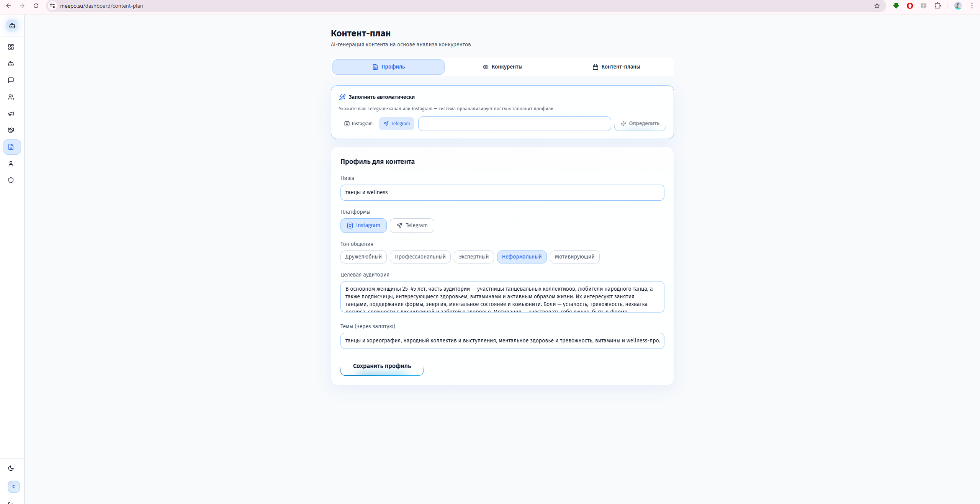Open the handshake icon in sidebar
Viewport: 980px width, 504px height.
11,130
